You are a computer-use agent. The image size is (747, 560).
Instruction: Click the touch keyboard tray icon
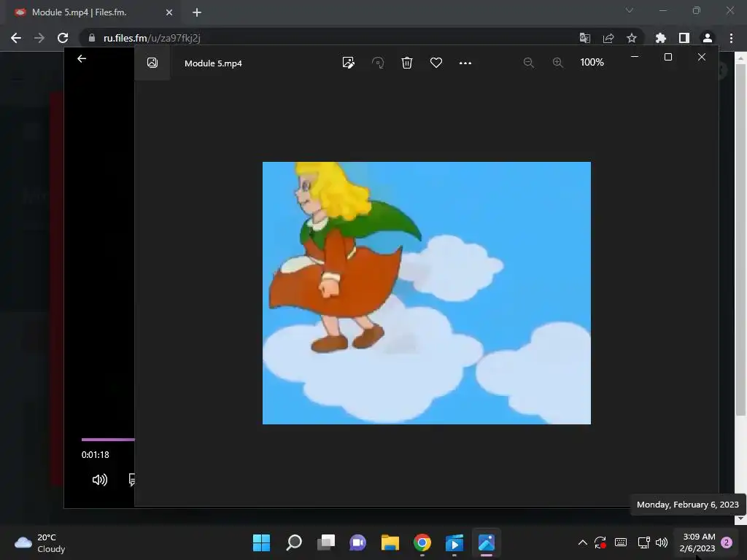(621, 542)
